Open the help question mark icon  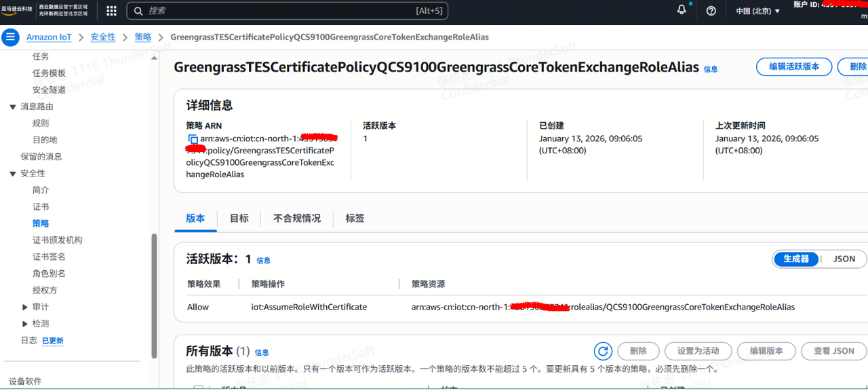coord(709,10)
